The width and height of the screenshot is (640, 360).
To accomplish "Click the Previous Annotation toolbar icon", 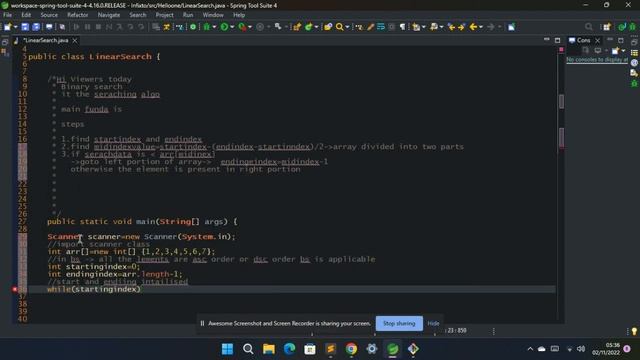I will coord(434,27).
